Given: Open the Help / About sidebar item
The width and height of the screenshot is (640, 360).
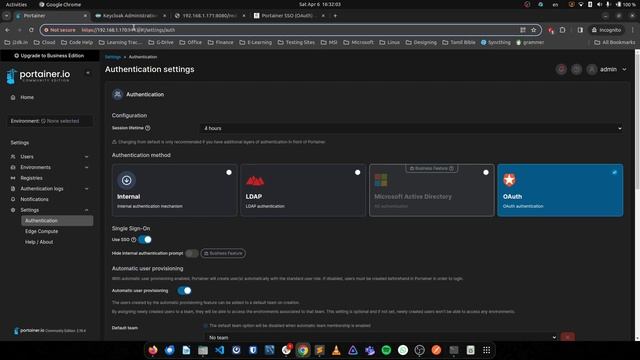Looking at the screenshot, I should pos(39,242).
